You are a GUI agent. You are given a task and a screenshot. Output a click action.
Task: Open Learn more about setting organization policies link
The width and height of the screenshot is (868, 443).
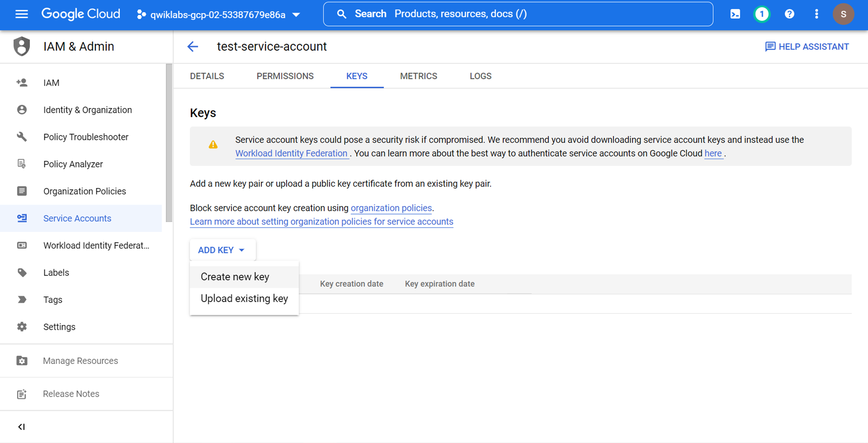point(322,222)
